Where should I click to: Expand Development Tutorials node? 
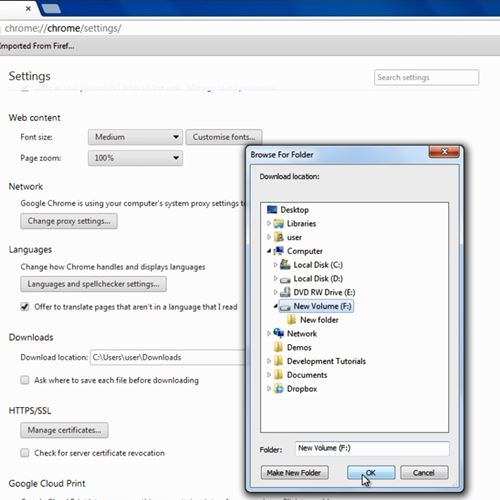click(x=269, y=361)
